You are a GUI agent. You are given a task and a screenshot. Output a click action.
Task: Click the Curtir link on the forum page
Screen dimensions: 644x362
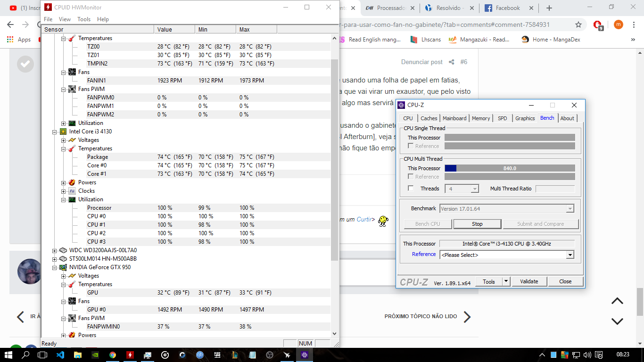click(x=363, y=219)
